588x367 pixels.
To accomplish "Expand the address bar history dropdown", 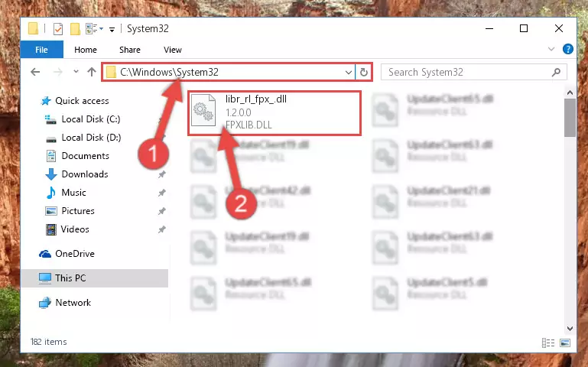I will (349, 72).
